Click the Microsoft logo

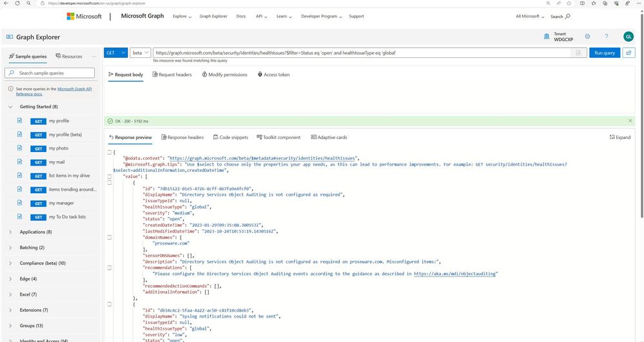(x=84, y=16)
